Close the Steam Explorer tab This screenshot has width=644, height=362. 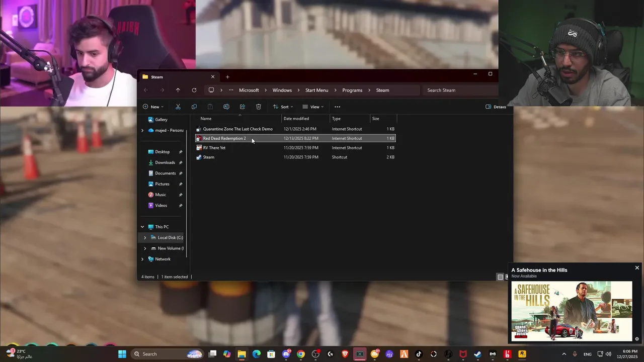213,77
